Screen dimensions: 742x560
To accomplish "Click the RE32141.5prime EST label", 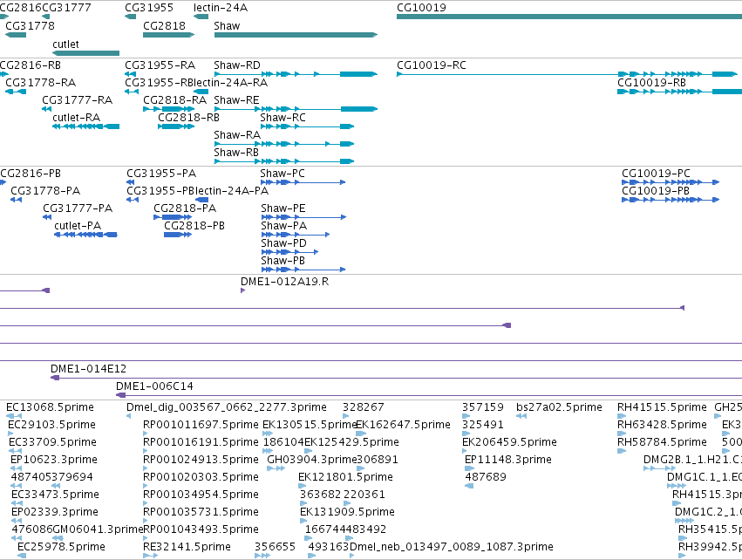I will coord(187,547).
